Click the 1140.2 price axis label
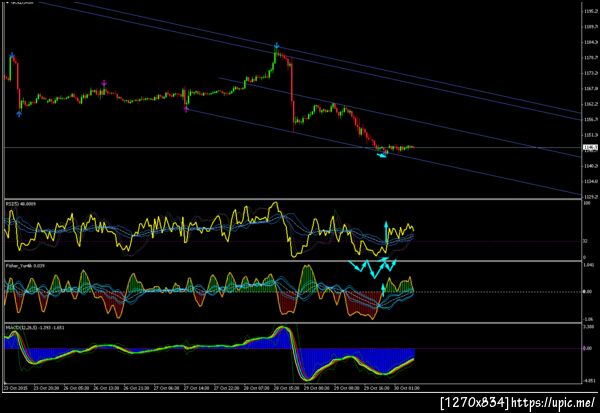The width and height of the screenshot is (600, 413). tap(591, 166)
